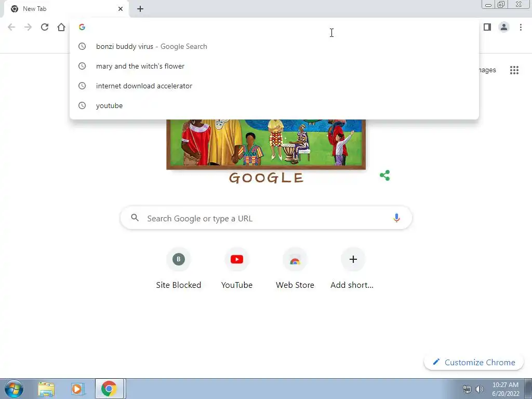
Task: Click the taskbar clock and date
Action: [506, 389]
